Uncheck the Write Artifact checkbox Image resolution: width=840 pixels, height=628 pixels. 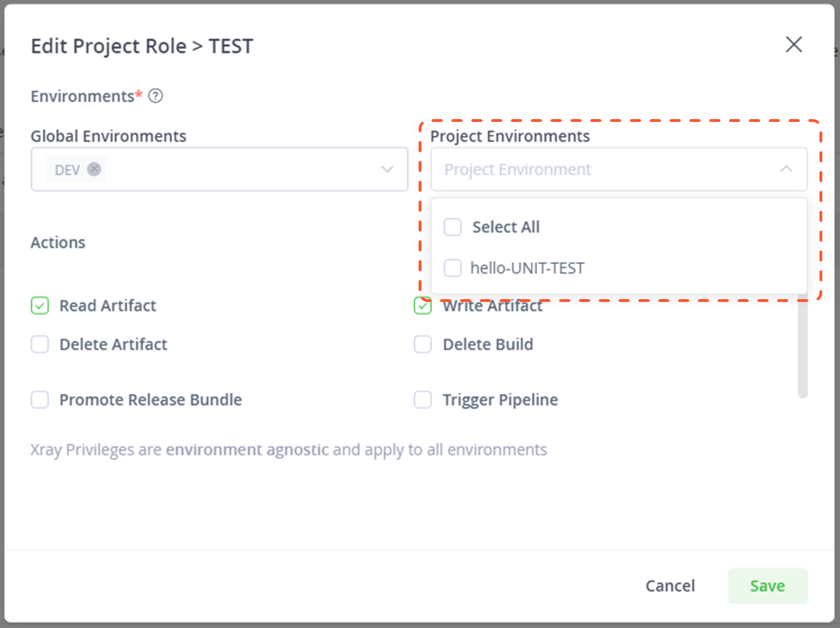coord(423,306)
